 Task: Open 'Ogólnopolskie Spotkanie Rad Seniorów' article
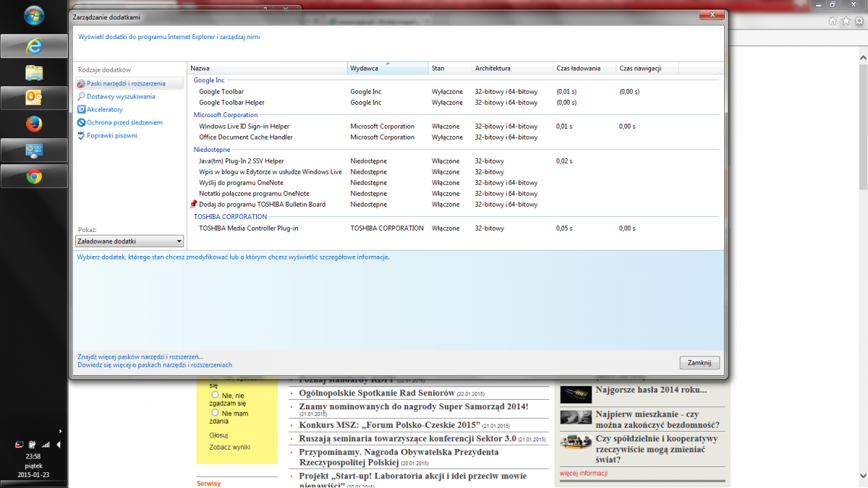click(x=376, y=393)
